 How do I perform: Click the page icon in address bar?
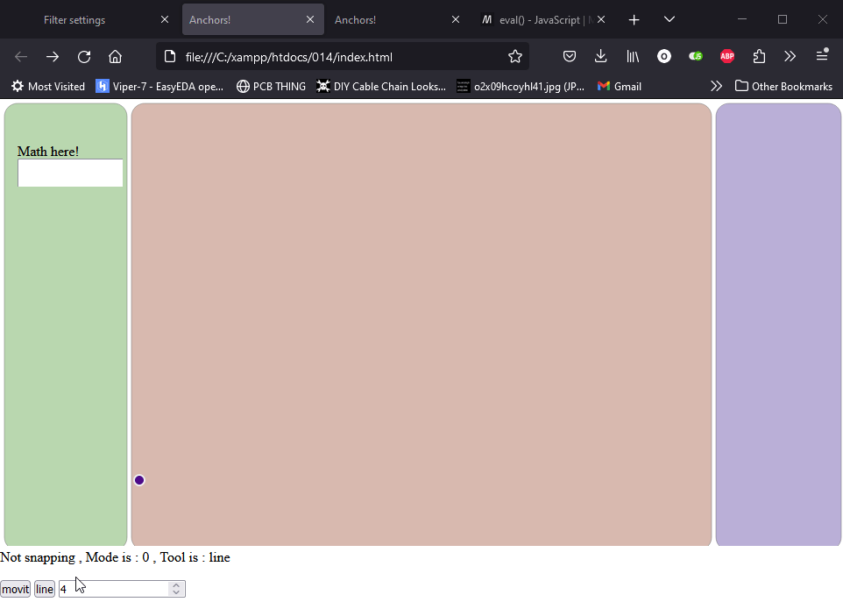[x=170, y=56]
